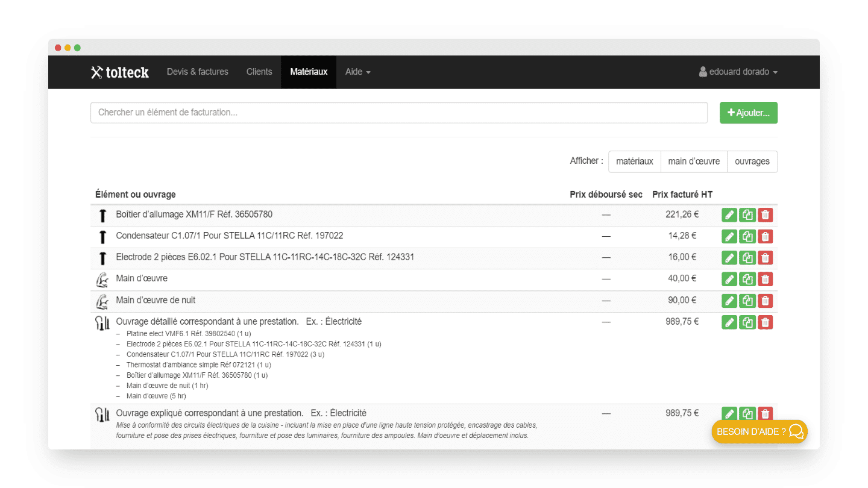Image resolution: width=868 pixels, height=488 pixels.
Task: Delete the Main d'œuvre de nuit row
Action: 766,301
